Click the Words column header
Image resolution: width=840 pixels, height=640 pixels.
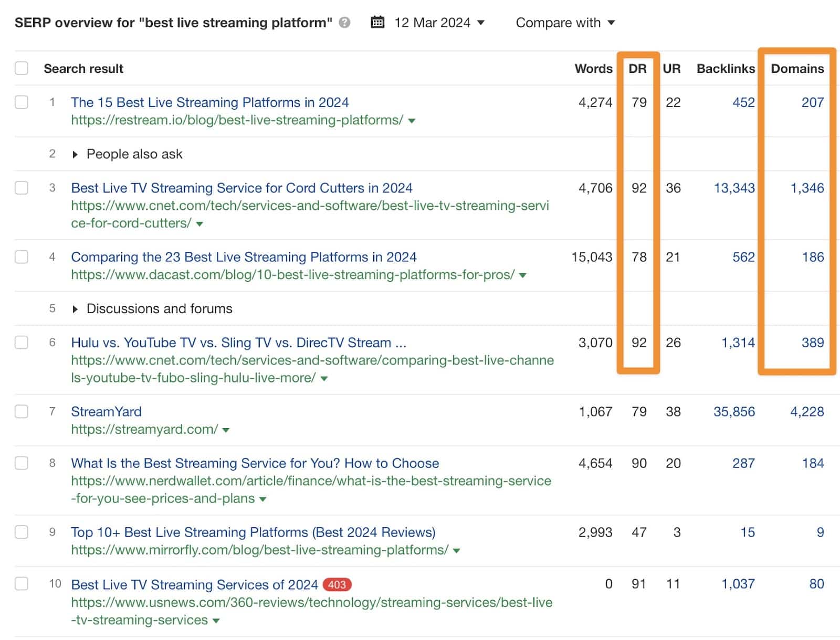593,69
